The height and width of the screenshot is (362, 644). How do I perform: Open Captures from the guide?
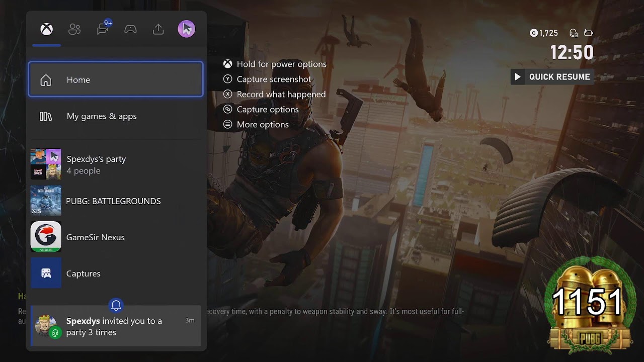[116, 274]
